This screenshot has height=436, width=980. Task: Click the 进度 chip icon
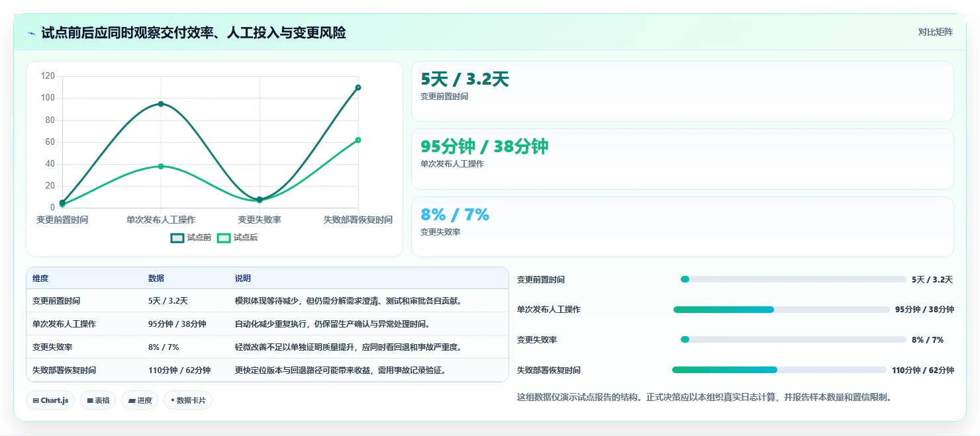(x=132, y=400)
